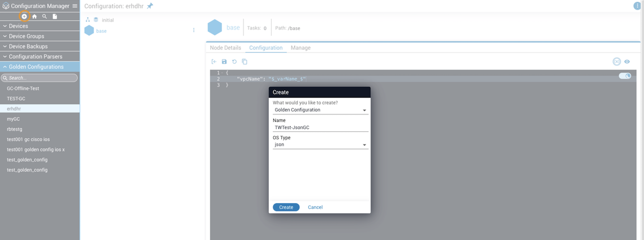Viewport: 644px width, 240px height.
Task: Expand the Devices section
Action: [x=40, y=26]
